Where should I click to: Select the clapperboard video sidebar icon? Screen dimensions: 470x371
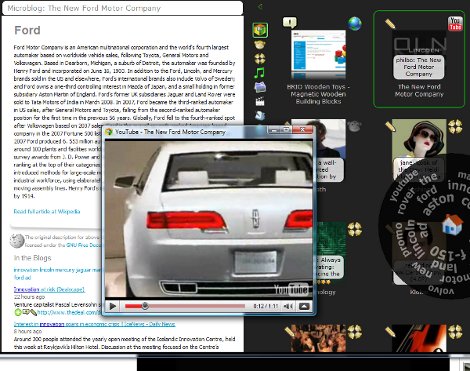tap(260, 101)
